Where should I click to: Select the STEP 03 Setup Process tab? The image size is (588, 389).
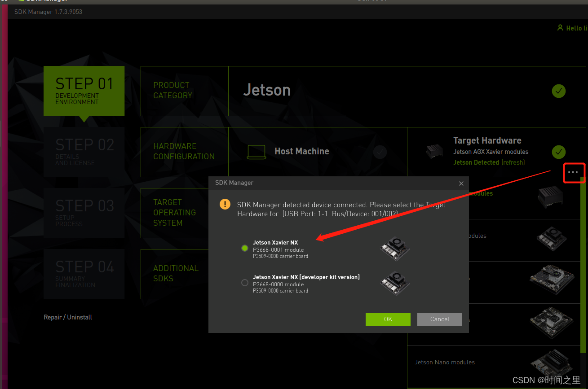84,213
